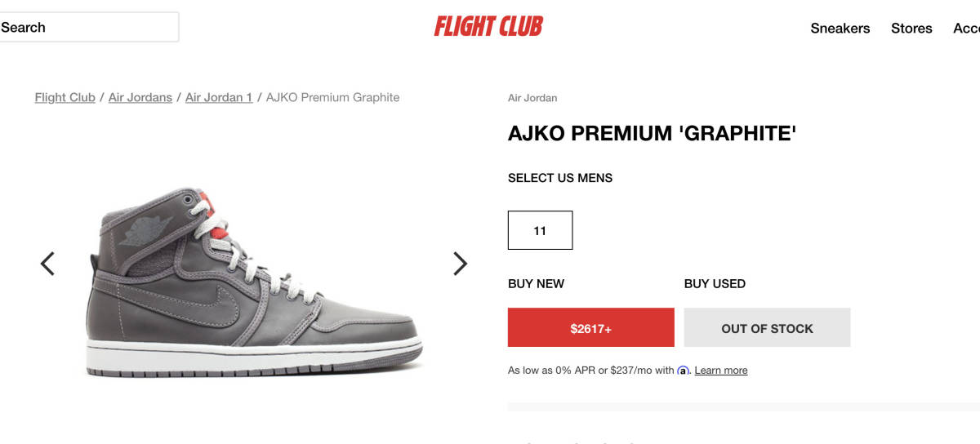Viewport: 980px width, 444px height.
Task: Open the partially visible Account menu
Action: 966,29
